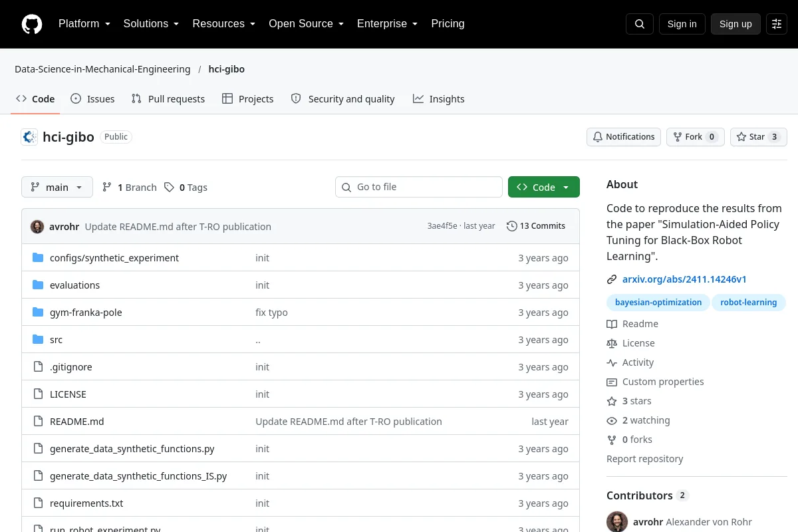The height and width of the screenshot is (532, 798).
Task: Click the avrohr contributor avatar in Contributors
Action: click(617, 522)
